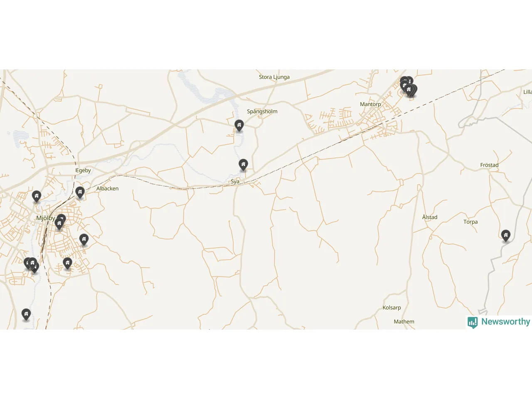Click the house marker beside Albacken
The image size is (532, 399).
[80, 192]
